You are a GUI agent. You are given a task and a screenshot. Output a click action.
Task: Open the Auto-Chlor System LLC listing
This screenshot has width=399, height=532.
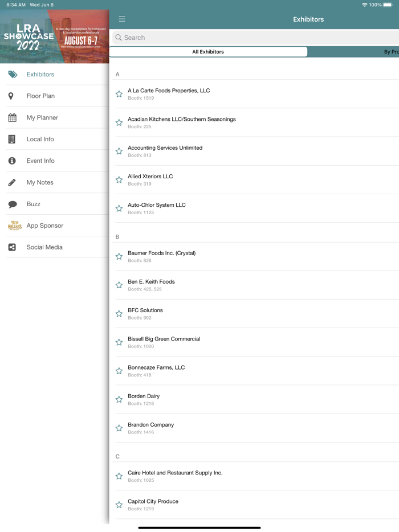[x=157, y=208]
